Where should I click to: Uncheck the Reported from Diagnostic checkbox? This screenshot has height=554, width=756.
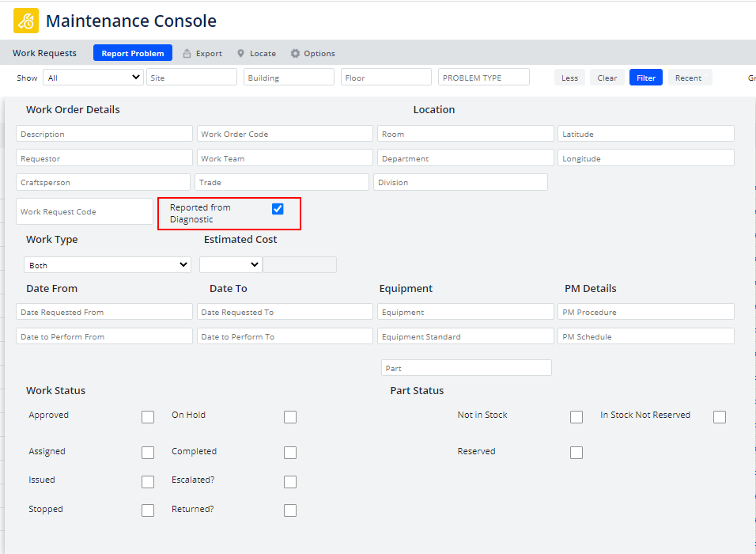(x=278, y=209)
